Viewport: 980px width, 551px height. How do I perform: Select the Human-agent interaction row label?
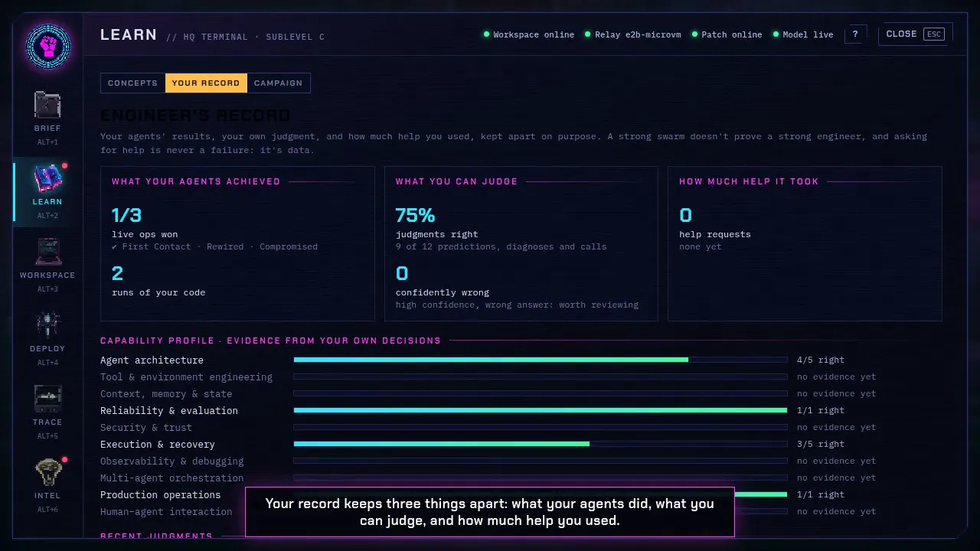(166, 511)
